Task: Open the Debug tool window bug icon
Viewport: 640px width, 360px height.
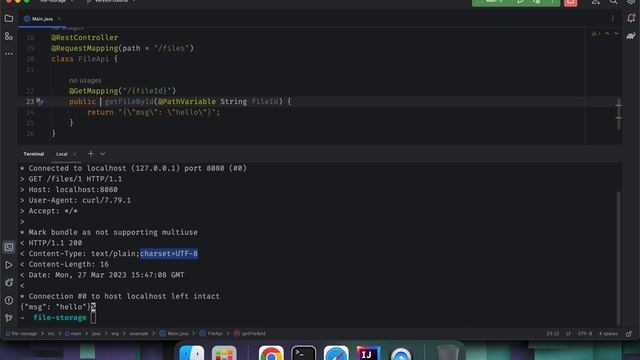Action: 9,282
